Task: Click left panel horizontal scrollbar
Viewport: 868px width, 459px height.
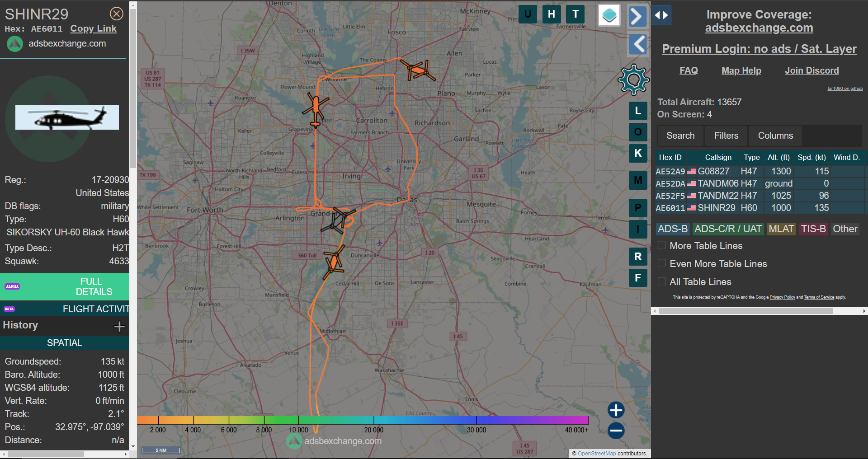Action: [x=46, y=454]
